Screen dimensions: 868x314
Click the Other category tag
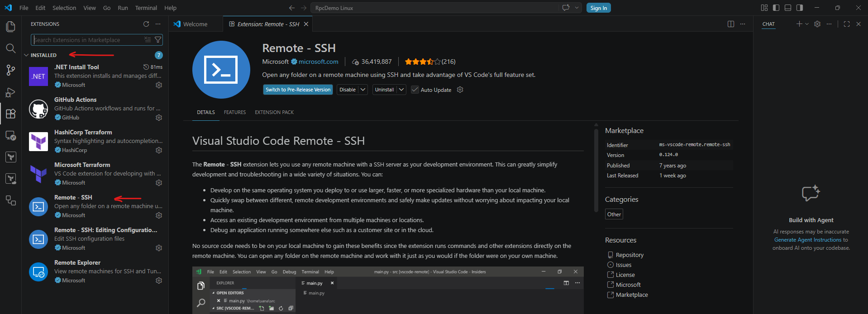[x=614, y=214]
